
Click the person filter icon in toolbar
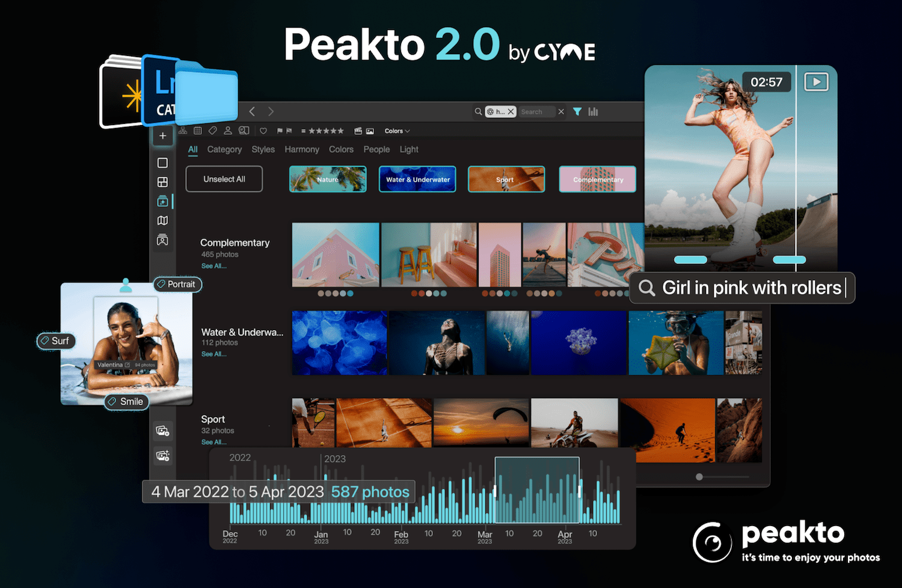pyautogui.click(x=228, y=130)
